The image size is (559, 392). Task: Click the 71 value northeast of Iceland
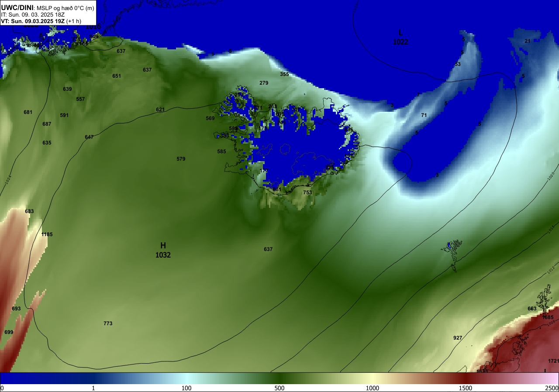pyautogui.click(x=424, y=115)
